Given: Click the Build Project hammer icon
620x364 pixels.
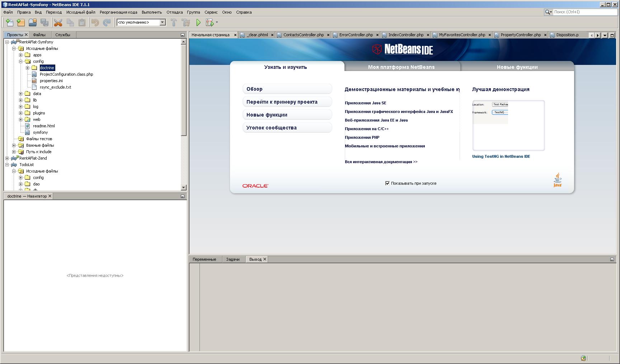Looking at the screenshot, I should pos(174,22).
